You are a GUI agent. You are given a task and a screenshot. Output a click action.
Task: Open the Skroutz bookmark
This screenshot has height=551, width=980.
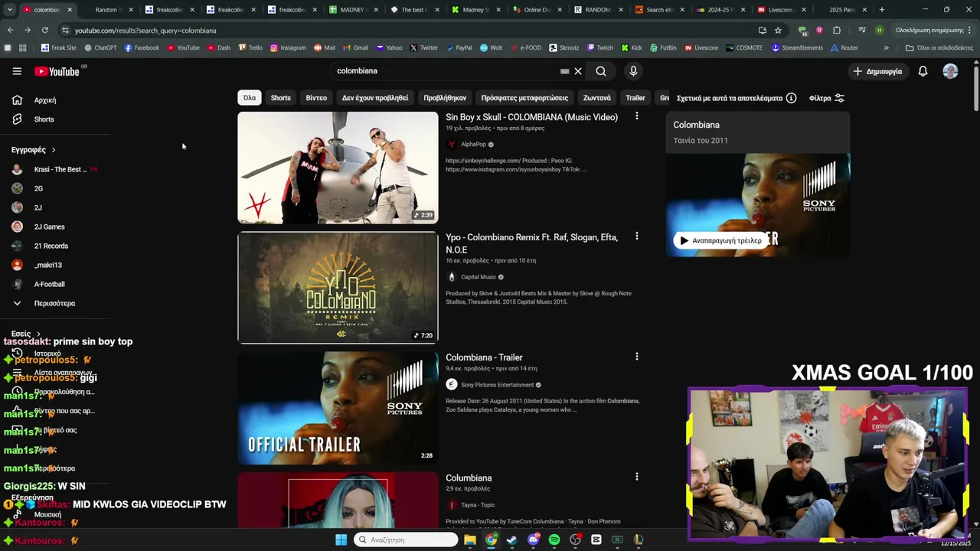[564, 47]
